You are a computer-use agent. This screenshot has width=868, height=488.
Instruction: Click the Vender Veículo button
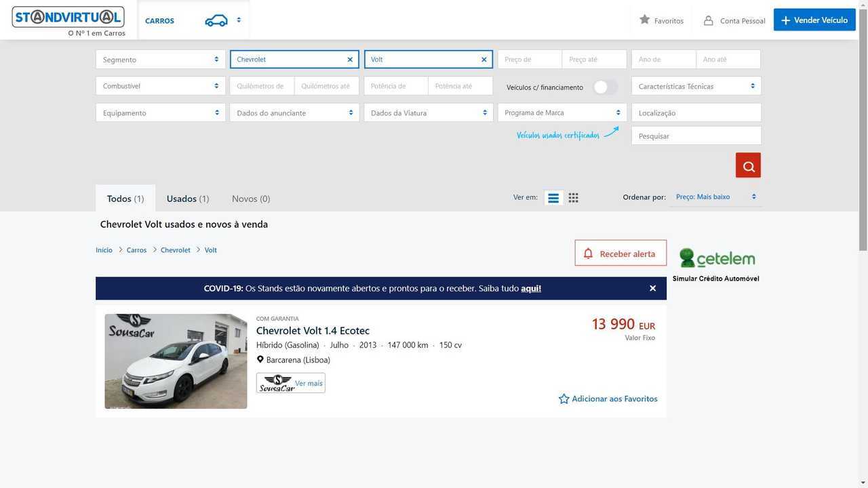(814, 20)
